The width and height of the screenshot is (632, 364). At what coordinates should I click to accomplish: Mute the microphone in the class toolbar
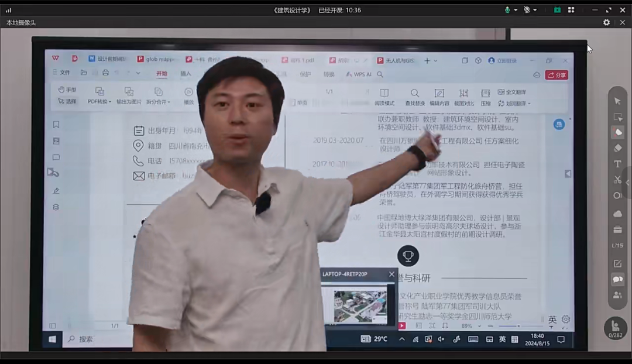click(507, 10)
